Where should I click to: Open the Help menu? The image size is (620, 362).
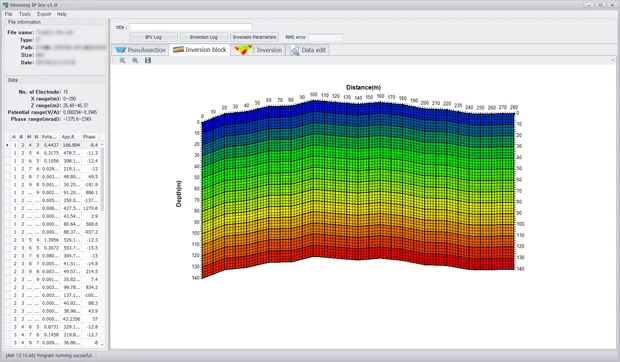[62, 14]
